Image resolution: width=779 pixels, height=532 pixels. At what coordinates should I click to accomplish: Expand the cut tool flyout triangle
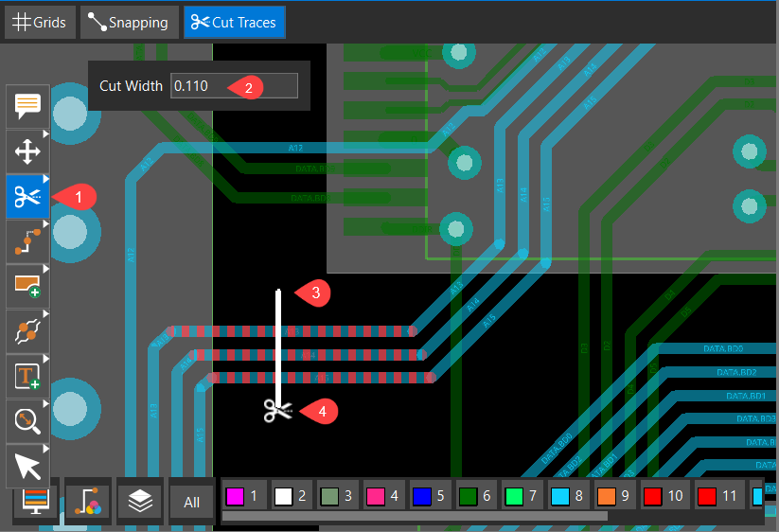point(45,178)
